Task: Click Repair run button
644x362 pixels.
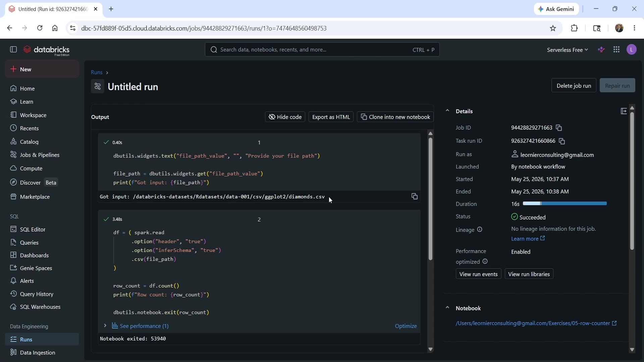Action: pyautogui.click(x=617, y=85)
